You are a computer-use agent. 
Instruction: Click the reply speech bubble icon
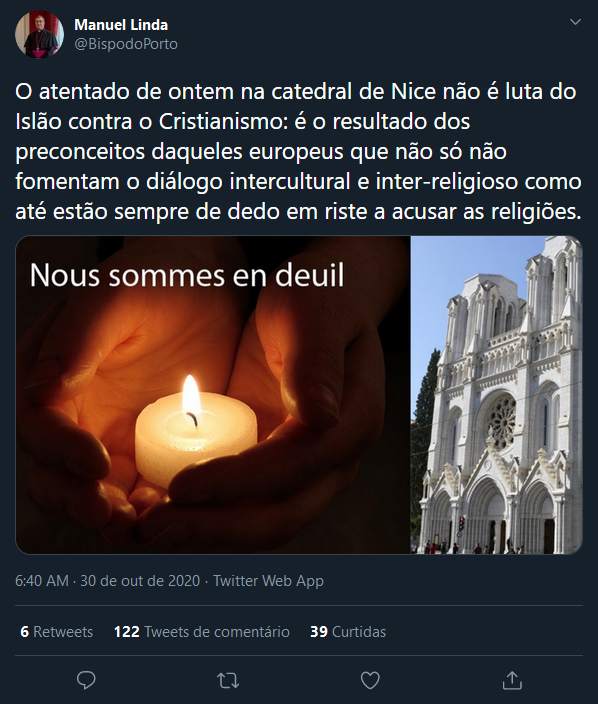[86, 680]
